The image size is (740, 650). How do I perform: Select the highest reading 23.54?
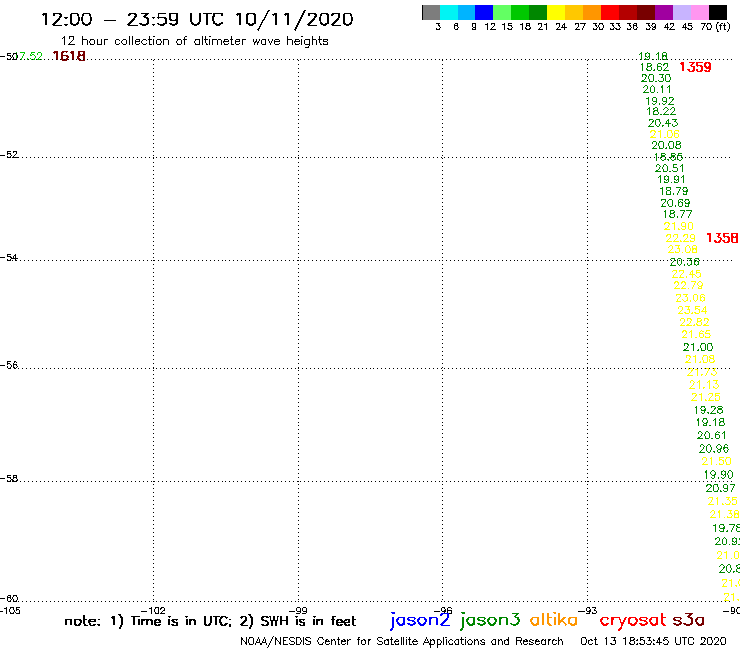click(x=692, y=311)
